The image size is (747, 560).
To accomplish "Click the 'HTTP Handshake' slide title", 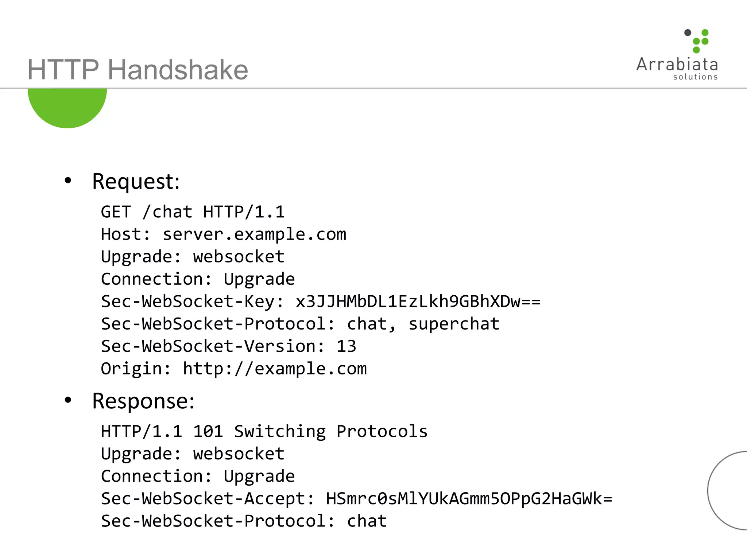I will 138,70.
